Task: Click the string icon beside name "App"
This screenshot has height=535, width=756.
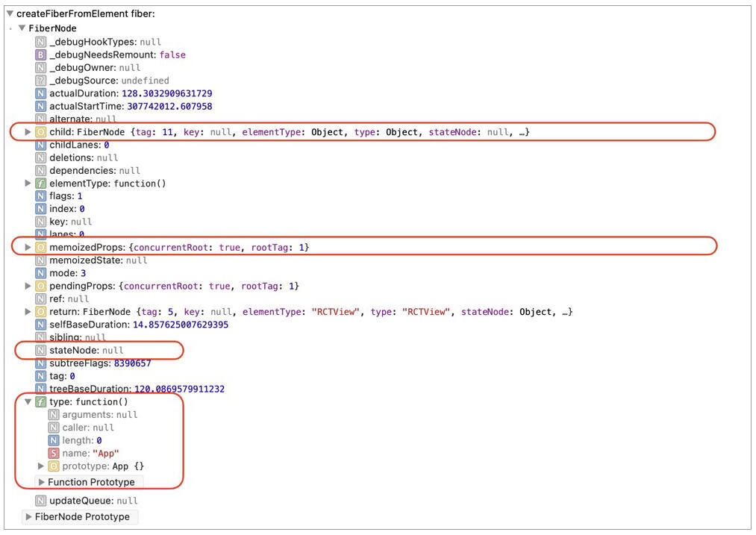Action: (x=54, y=454)
